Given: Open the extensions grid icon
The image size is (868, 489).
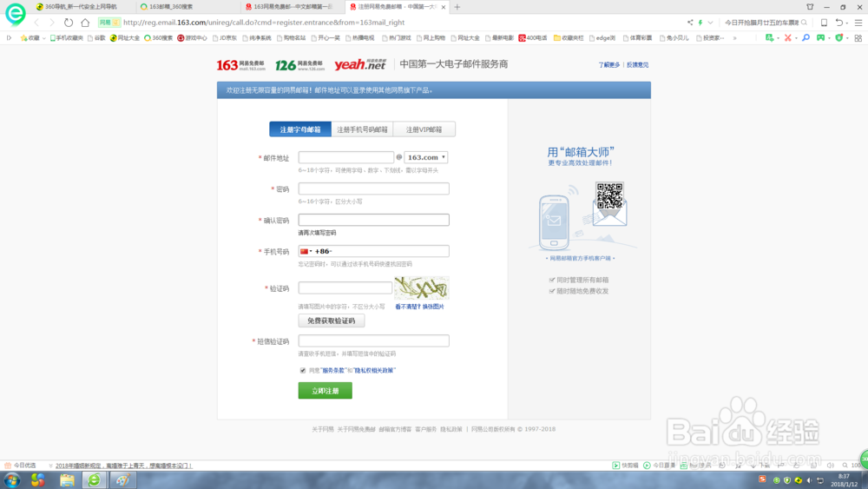Looking at the screenshot, I should [x=858, y=37].
